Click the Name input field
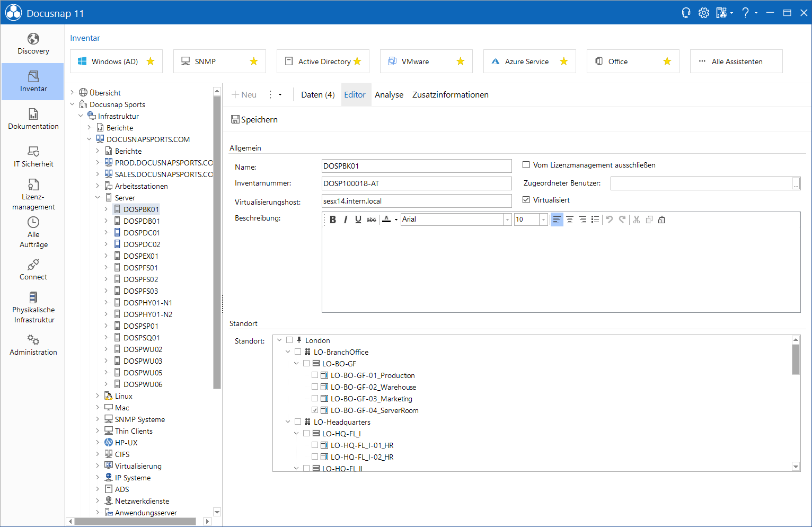This screenshot has height=527, width=812. (417, 166)
